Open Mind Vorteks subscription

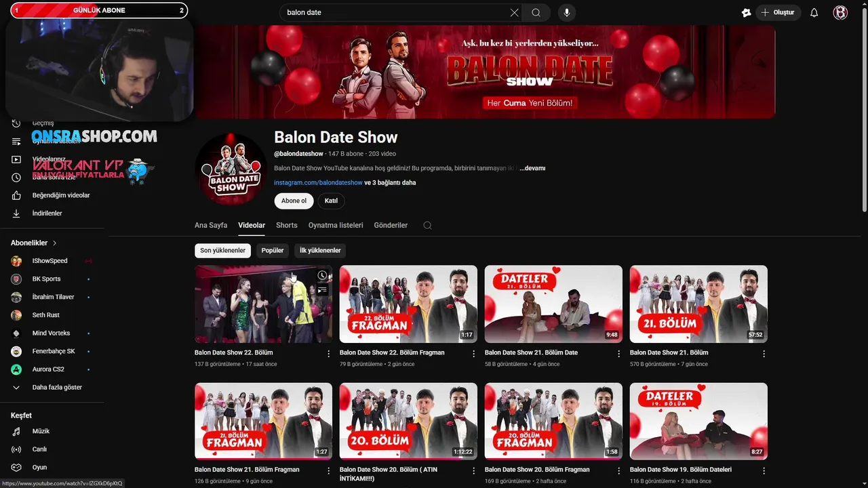(52, 333)
